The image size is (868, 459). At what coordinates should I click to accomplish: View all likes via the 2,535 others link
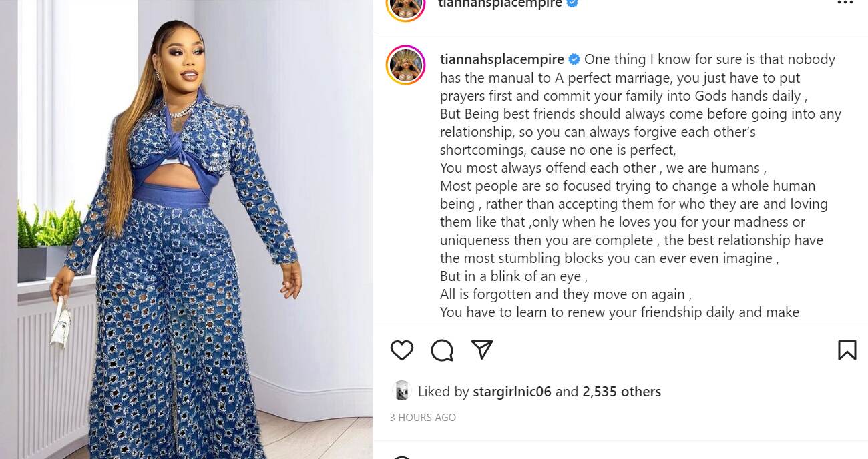pos(622,392)
